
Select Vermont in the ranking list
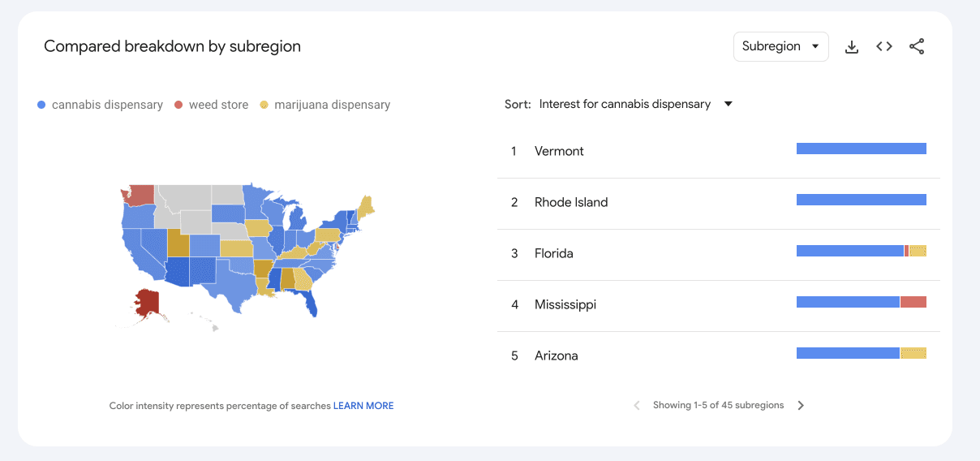click(x=559, y=151)
